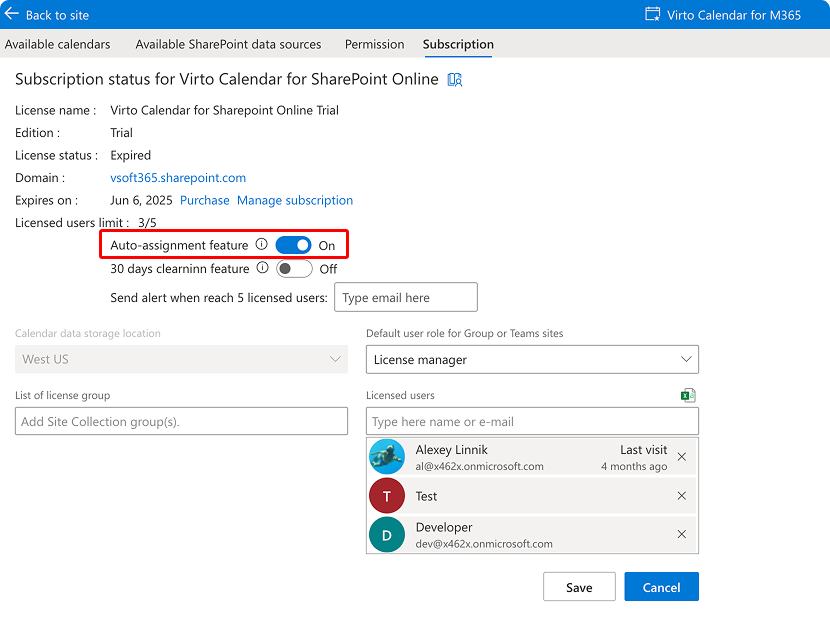Image resolution: width=830 pixels, height=632 pixels.
Task: Expand the License manager role dropdown
Action: click(532, 359)
